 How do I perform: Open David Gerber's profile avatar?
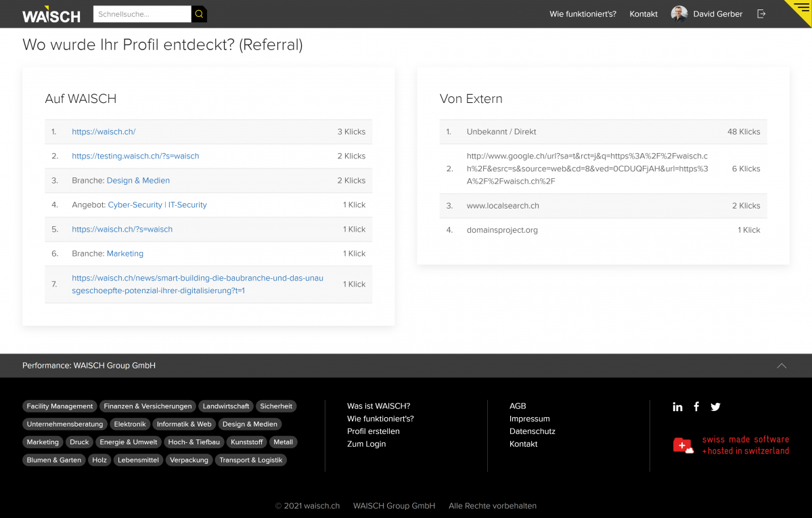[679, 14]
